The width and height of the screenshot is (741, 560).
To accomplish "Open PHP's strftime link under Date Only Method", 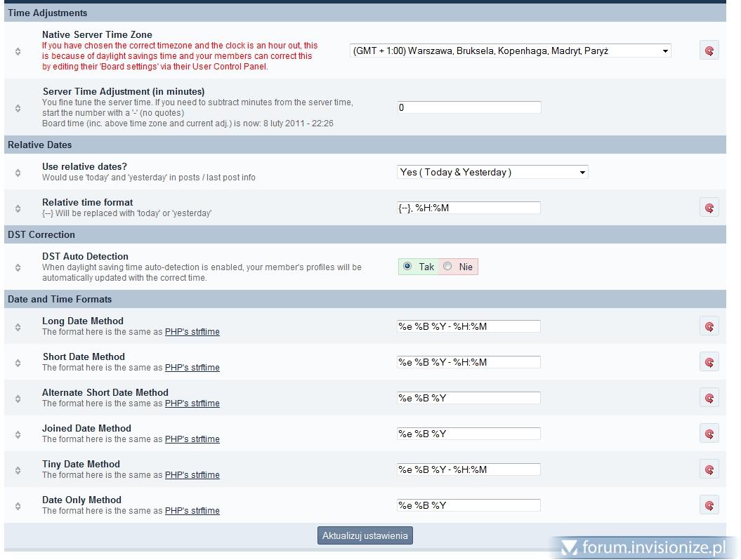I will 192,511.
